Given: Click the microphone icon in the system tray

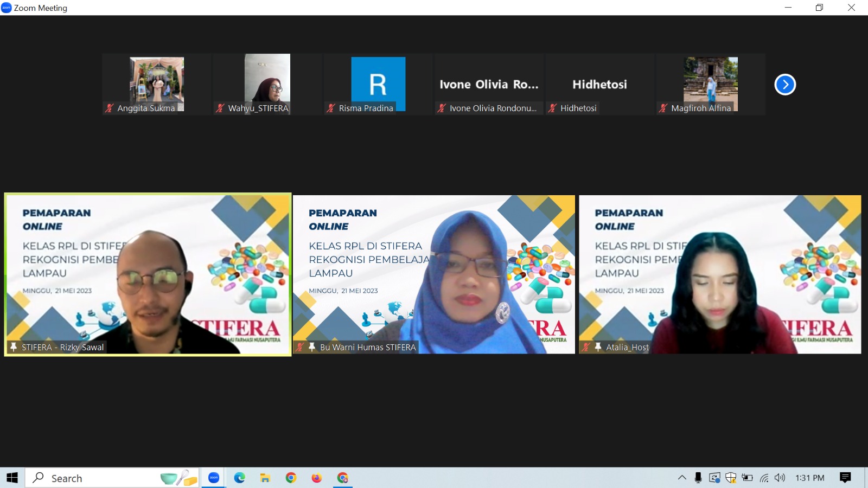Looking at the screenshot, I should point(699,478).
